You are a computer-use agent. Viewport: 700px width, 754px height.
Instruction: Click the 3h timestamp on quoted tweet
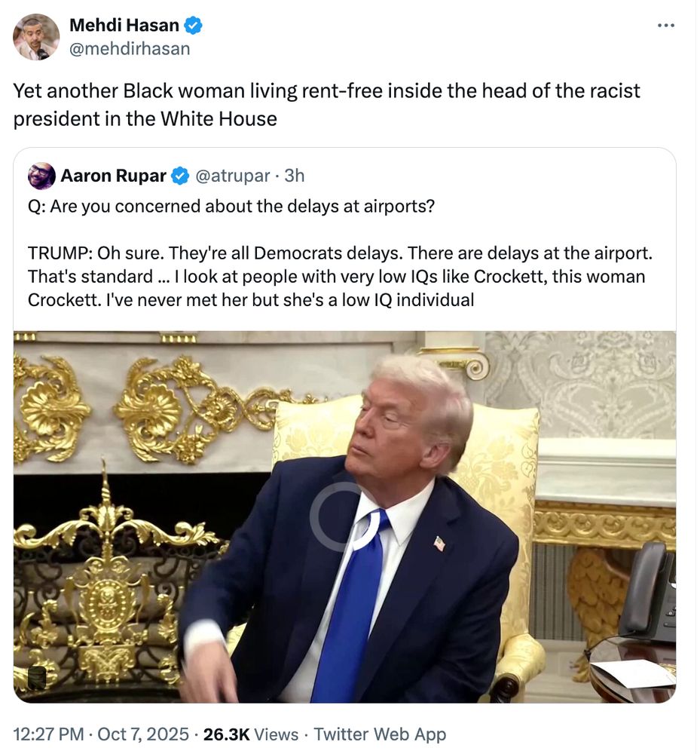(294, 176)
